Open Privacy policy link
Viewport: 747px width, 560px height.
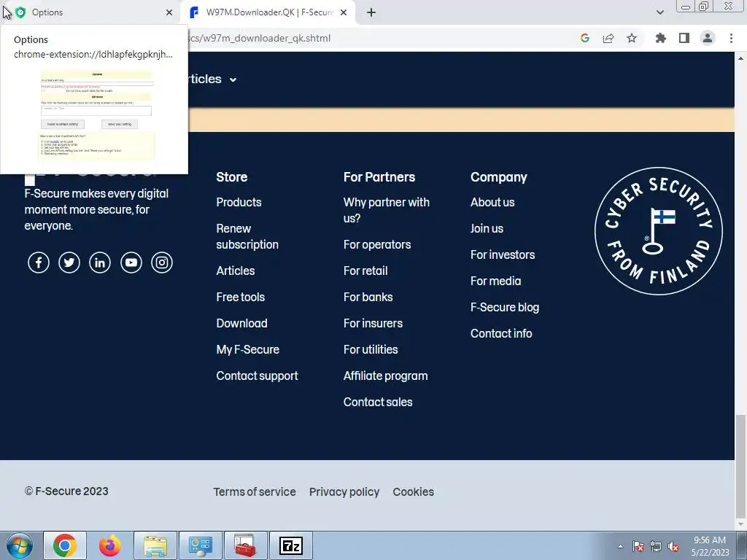(x=344, y=491)
